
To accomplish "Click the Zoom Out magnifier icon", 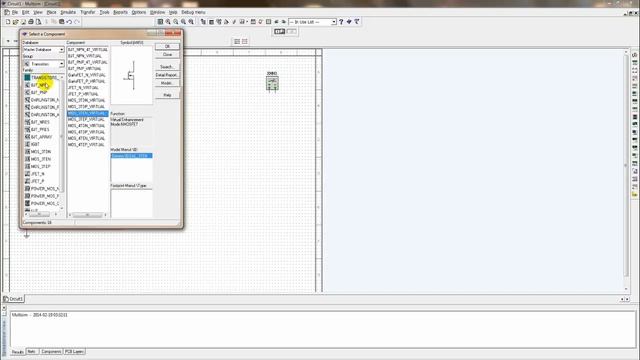I will (x=176, y=22).
